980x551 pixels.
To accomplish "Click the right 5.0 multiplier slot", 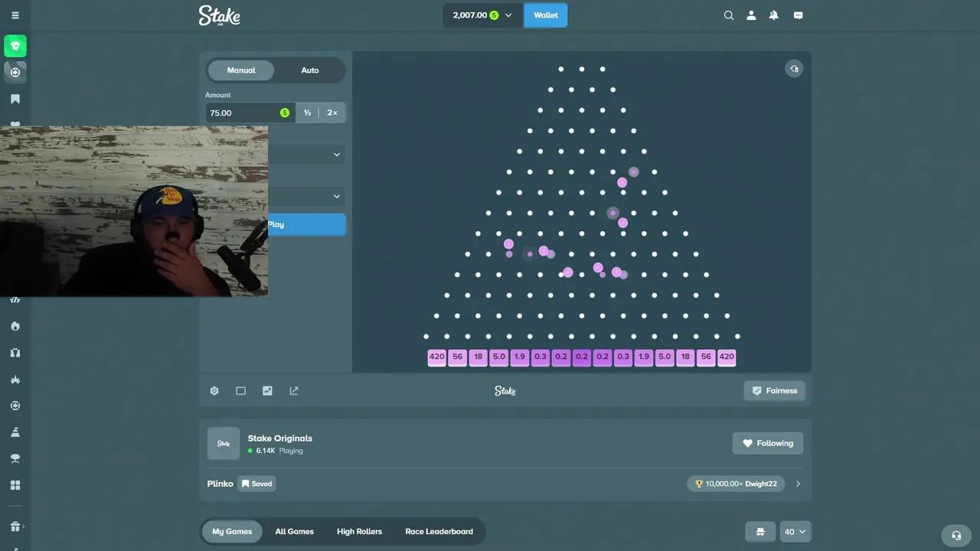I will pyautogui.click(x=665, y=357).
